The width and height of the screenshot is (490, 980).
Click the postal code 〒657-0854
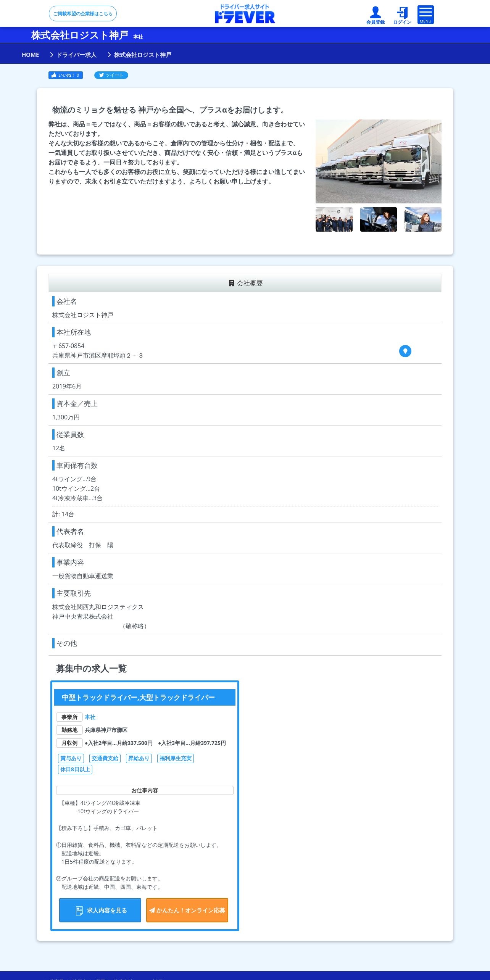tap(68, 346)
